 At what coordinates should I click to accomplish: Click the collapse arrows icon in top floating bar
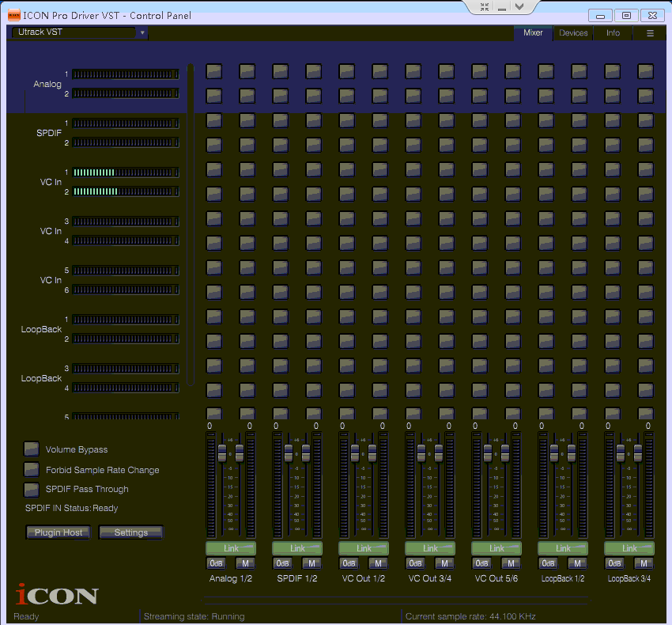tap(485, 7)
